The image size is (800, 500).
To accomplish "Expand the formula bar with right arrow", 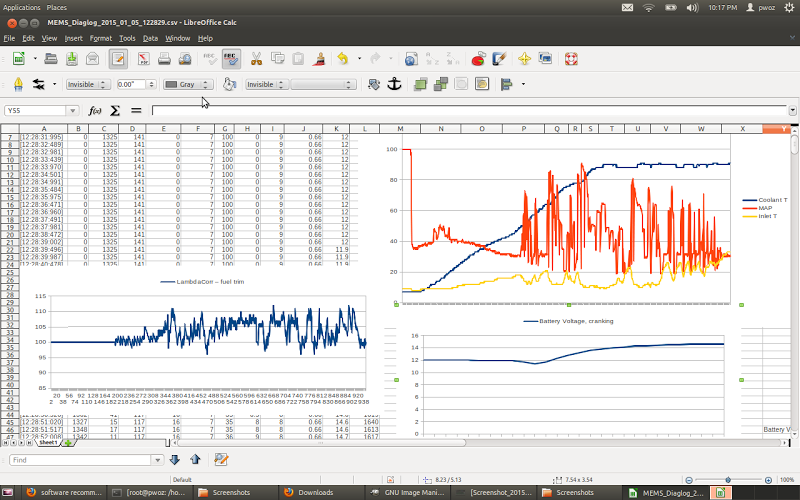I will [793, 110].
